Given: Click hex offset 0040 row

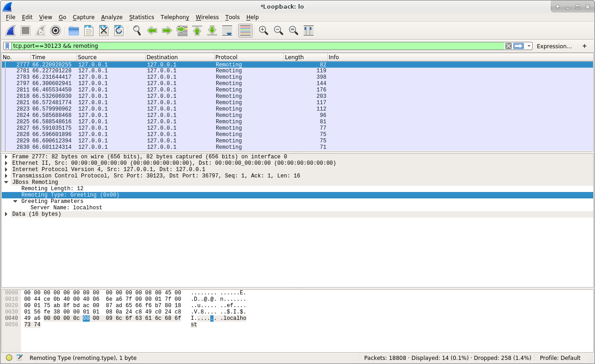Looking at the screenshot, I should (x=11, y=318).
